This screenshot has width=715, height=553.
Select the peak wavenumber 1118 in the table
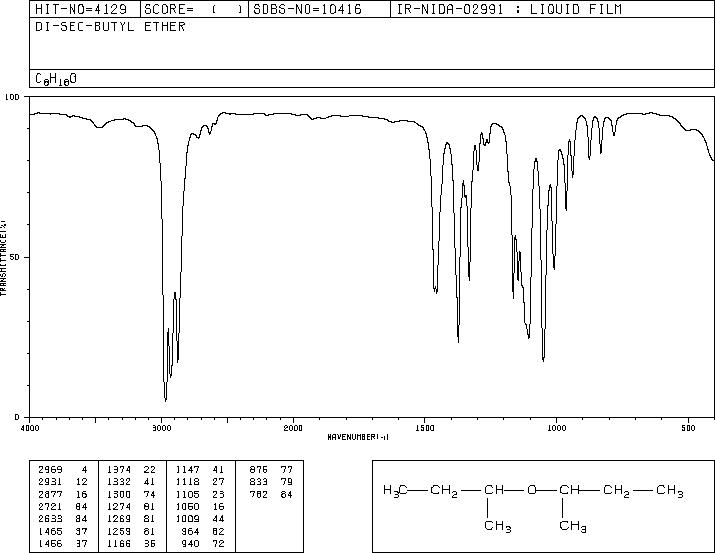(x=188, y=482)
